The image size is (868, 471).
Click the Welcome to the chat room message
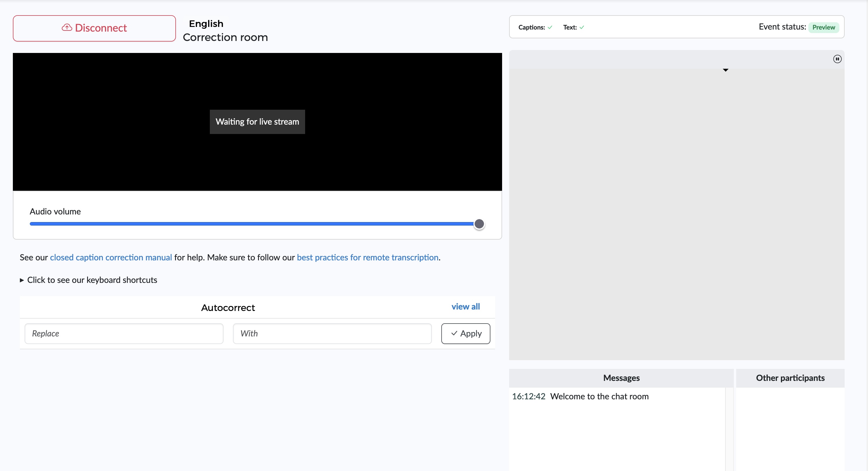pos(599,396)
